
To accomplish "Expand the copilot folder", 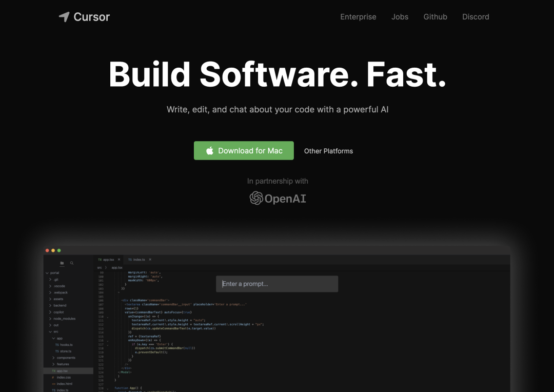I will [50, 312].
